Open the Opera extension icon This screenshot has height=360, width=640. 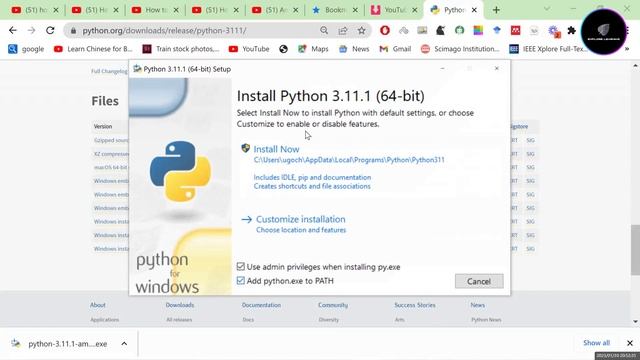[384, 31]
